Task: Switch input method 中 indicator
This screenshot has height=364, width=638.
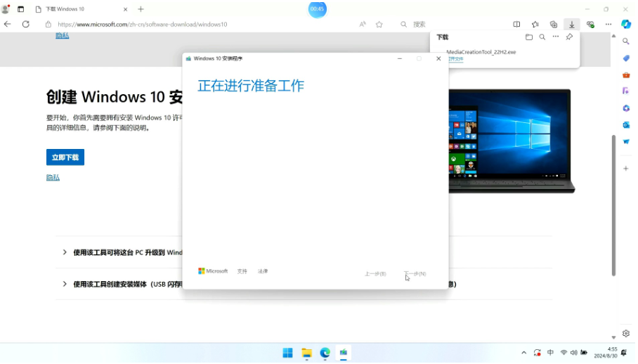Action: coord(550,353)
